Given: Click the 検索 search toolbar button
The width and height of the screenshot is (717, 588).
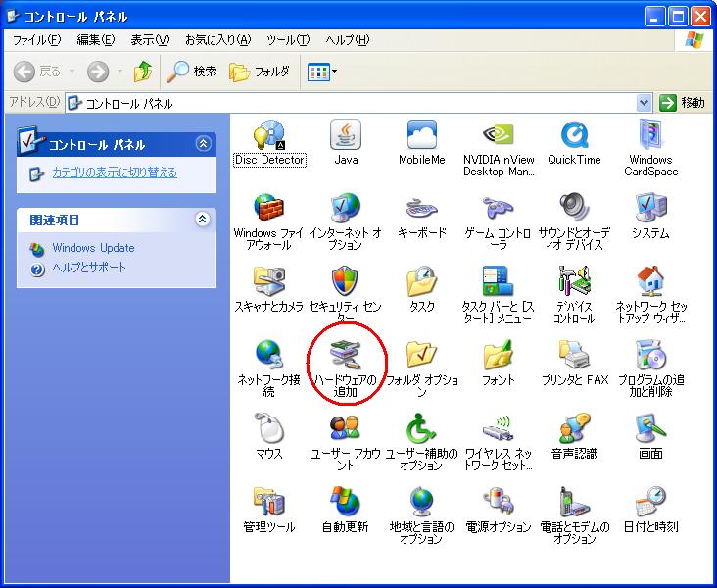Looking at the screenshot, I should 191,72.
